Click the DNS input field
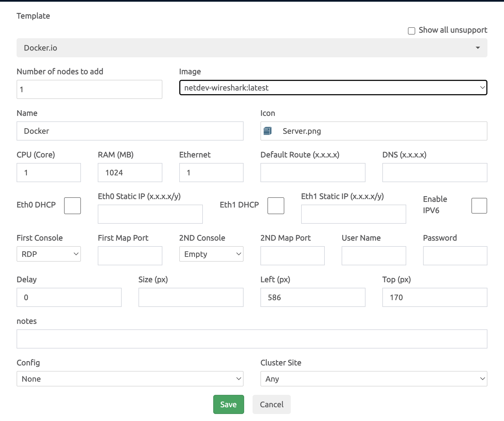Image resolution: width=504 pixels, height=421 pixels. tap(435, 173)
